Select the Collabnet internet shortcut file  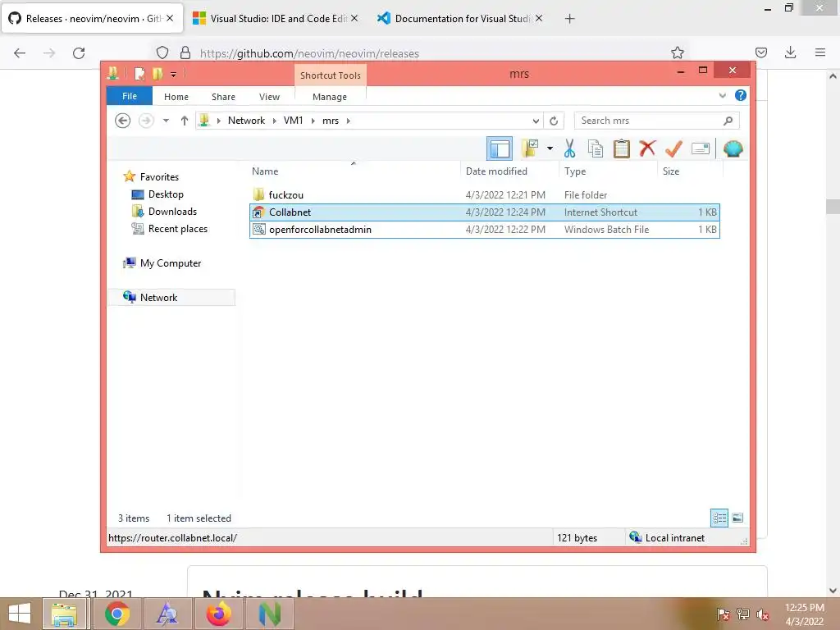485,212
